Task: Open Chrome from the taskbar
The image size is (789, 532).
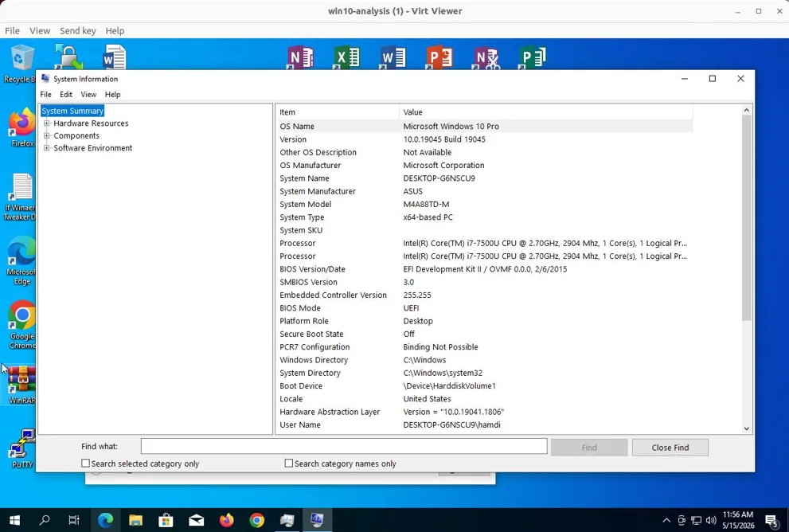Action: [256, 520]
